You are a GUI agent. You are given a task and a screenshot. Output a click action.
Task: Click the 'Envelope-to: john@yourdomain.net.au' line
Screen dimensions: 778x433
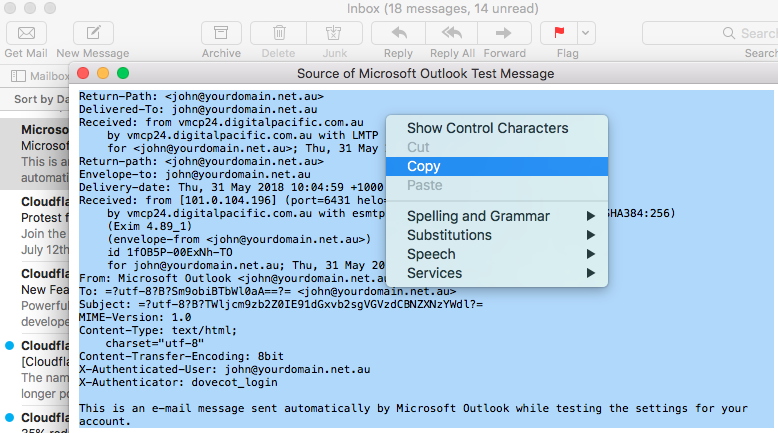point(194,174)
